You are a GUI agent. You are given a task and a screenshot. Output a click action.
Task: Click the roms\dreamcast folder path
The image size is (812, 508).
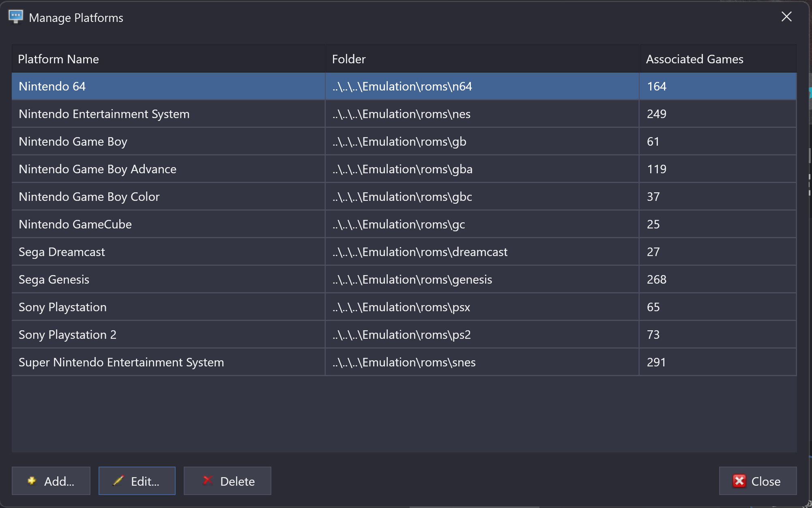(482, 252)
